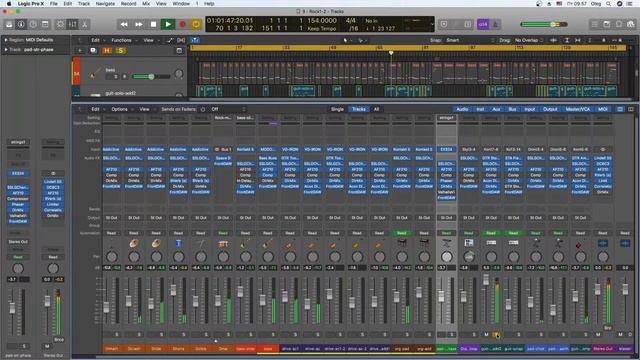The width and height of the screenshot is (640, 360).
Task: Open the Editors scissors button
Action: click(x=84, y=24)
